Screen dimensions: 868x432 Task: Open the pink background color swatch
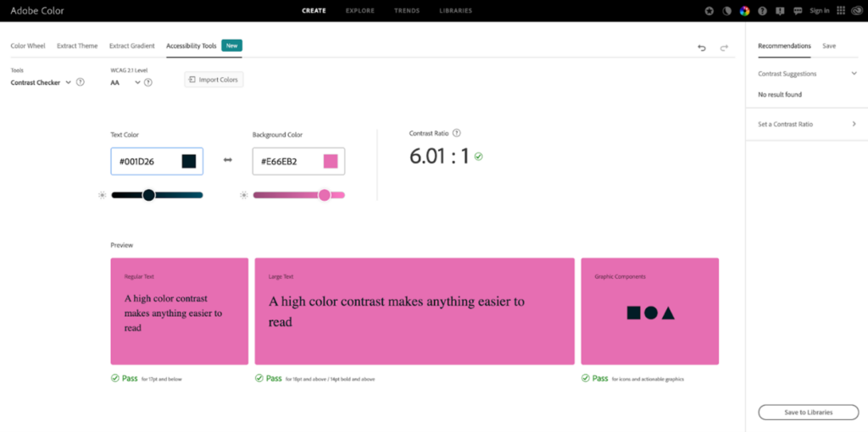point(331,162)
